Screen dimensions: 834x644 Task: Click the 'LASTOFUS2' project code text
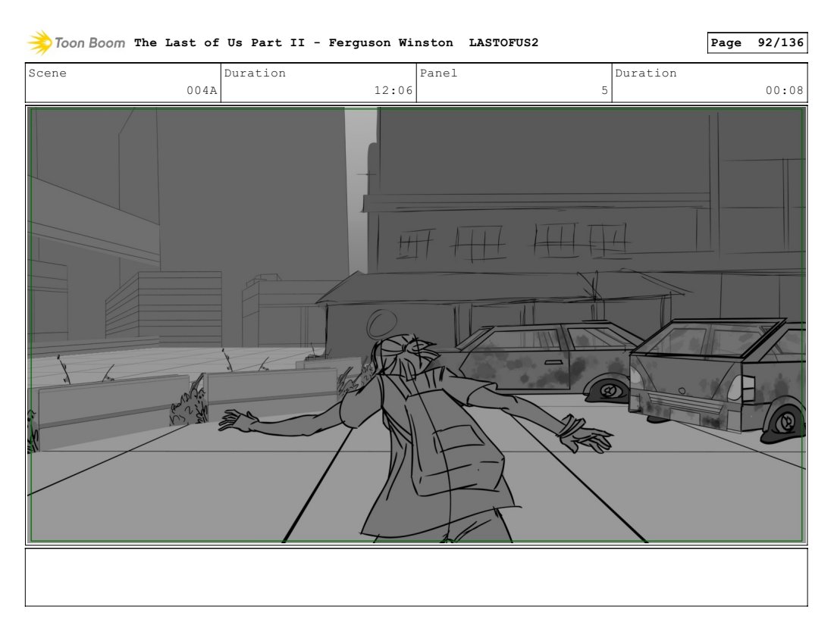tap(503, 42)
